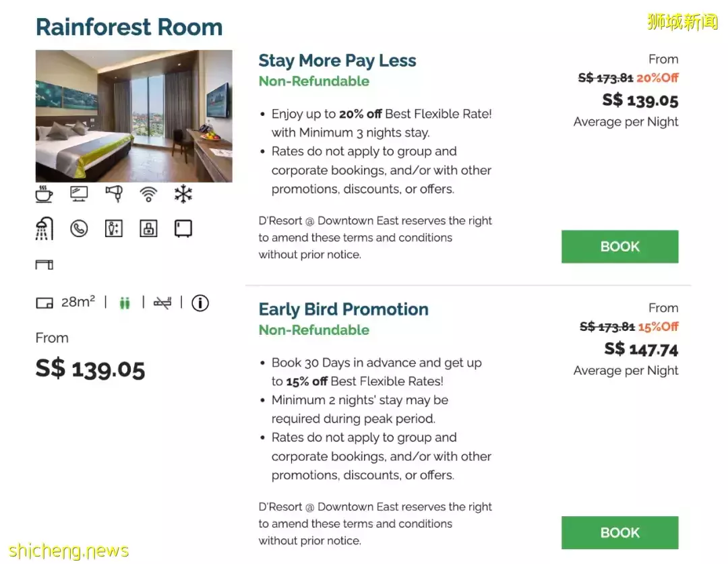728x564 pixels.
Task: Click the work desk amenity icon
Action: click(44, 265)
